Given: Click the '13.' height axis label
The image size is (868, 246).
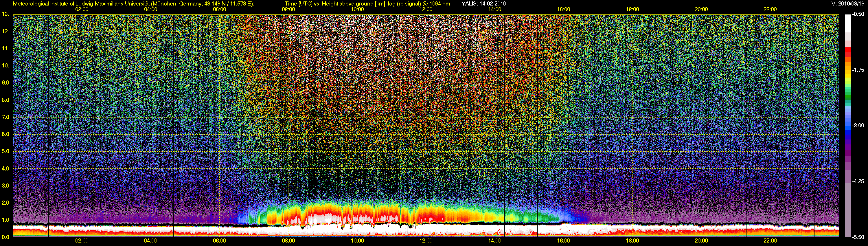Looking at the screenshot, I should click(5, 14).
